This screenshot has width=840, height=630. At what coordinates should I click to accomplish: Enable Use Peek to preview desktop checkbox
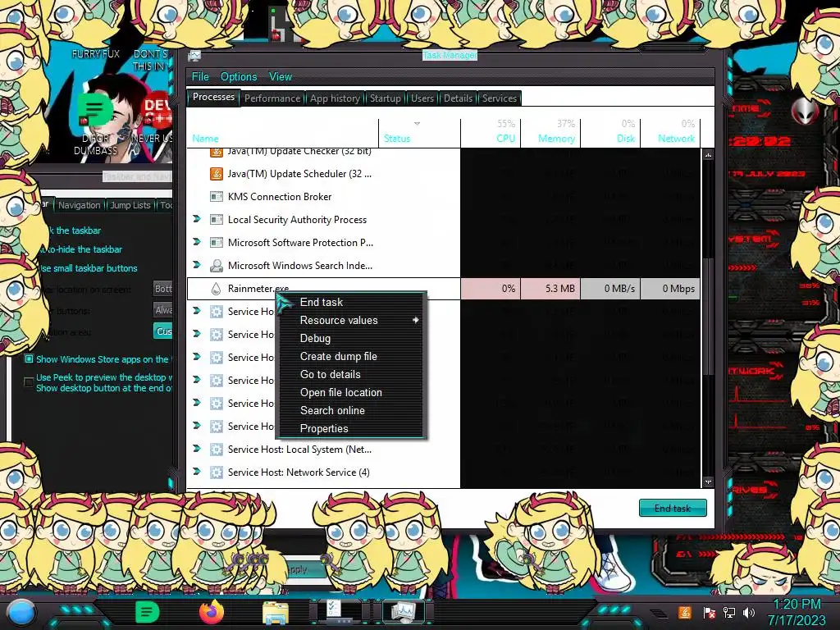[29, 382]
